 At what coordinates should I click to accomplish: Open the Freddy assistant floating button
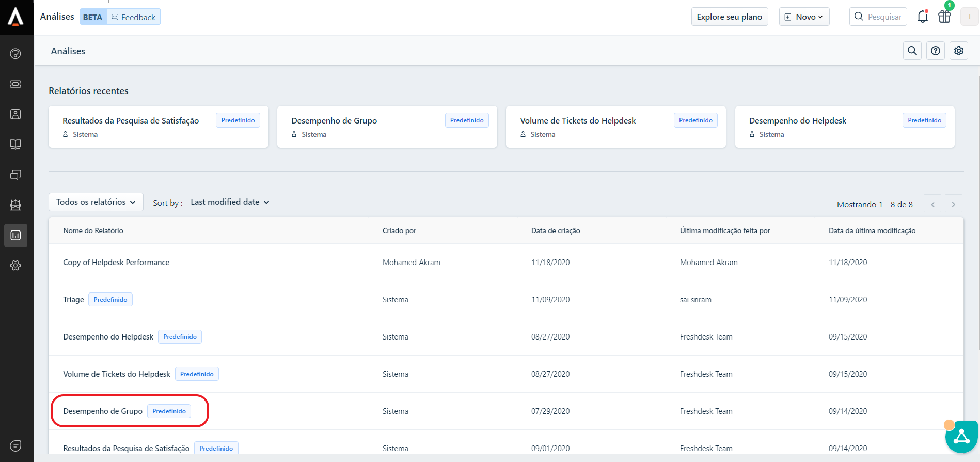coord(961,437)
